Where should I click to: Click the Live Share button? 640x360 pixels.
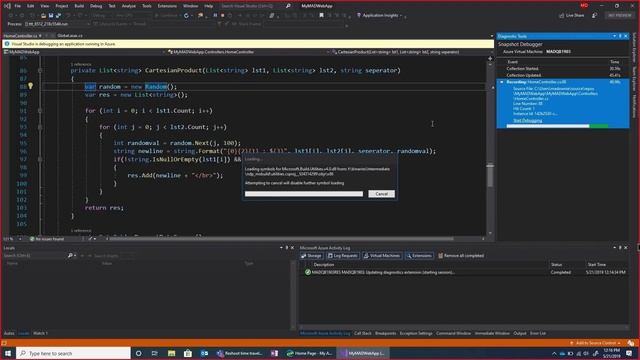(571, 16)
